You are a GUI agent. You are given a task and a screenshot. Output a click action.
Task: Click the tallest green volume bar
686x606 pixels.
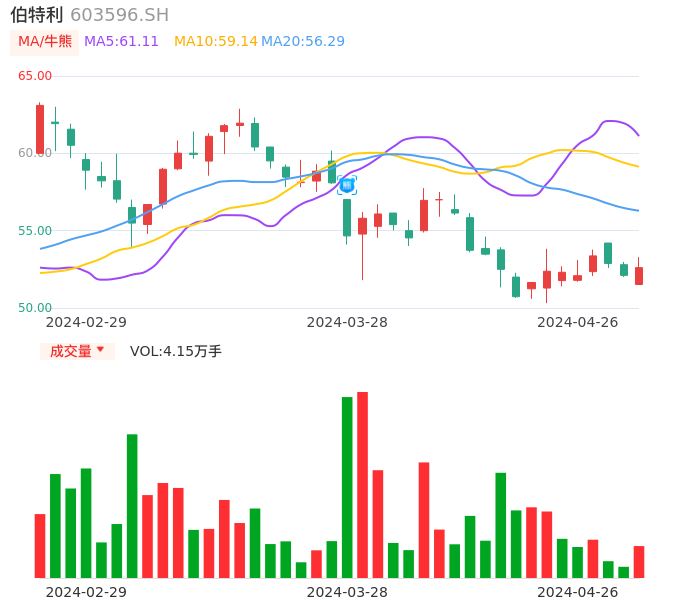tap(347, 487)
